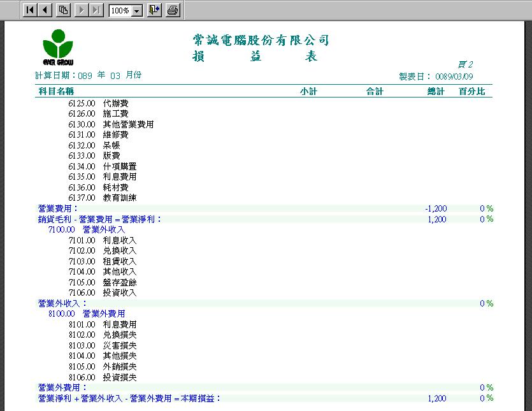Open the zoom percentage dropdown arrow

[136, 11]
